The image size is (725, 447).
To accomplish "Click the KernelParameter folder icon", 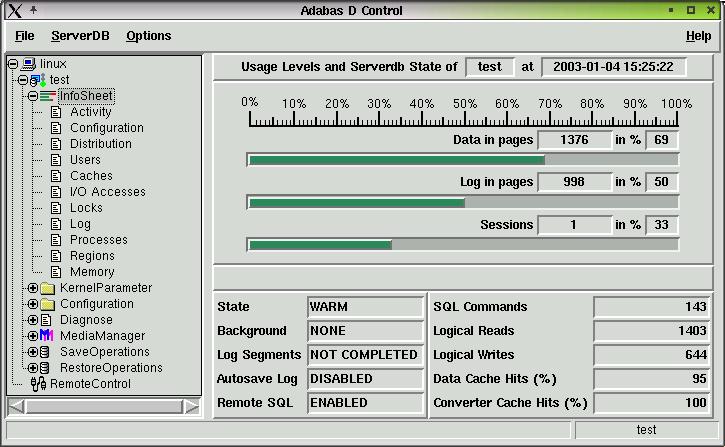I will (x=48, y=288).
